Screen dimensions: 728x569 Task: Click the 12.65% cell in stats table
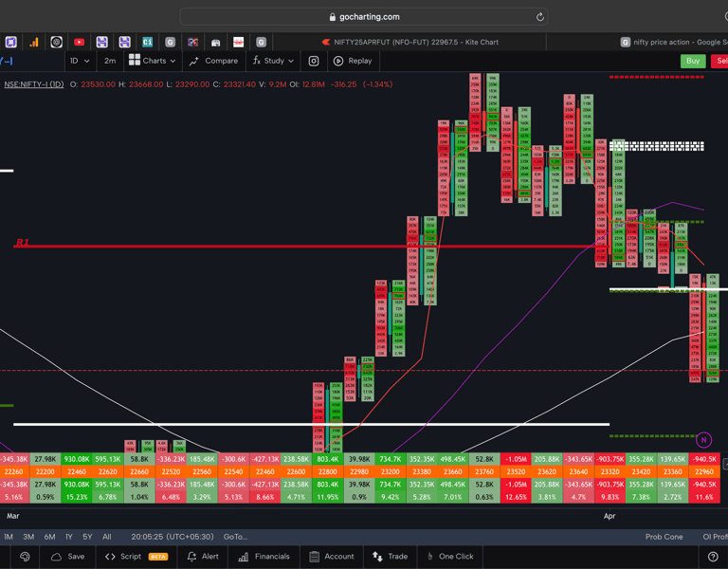coord(516,497)
